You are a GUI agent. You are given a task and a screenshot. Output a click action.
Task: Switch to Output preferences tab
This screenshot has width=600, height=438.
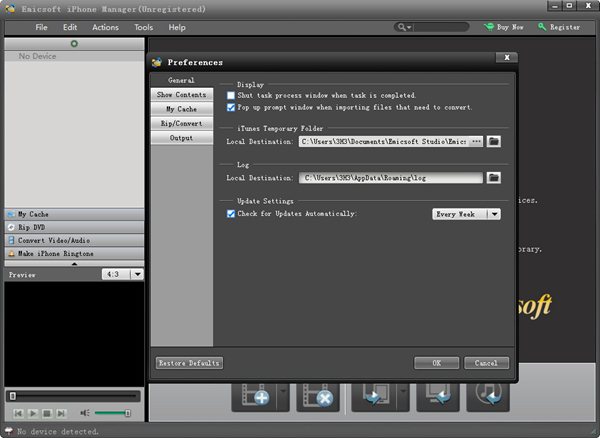(x=182, y=138)
